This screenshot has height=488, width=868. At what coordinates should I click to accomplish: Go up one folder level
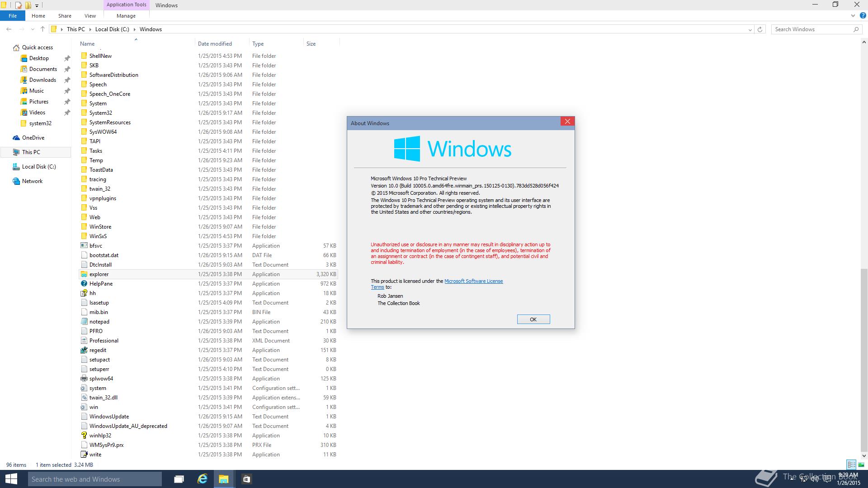[x=42, y=29]
